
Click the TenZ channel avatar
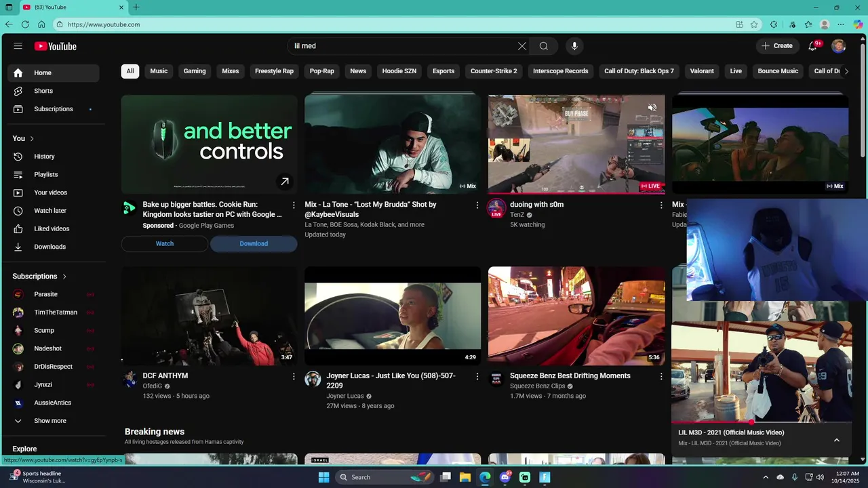tap(496, 207)
